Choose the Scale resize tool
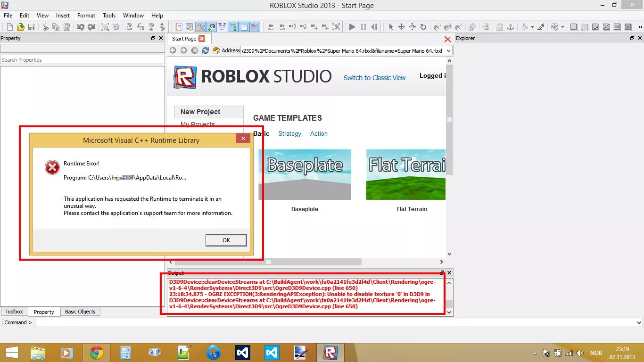Screen dimensions: 644x362 click(x=412, y=27)
